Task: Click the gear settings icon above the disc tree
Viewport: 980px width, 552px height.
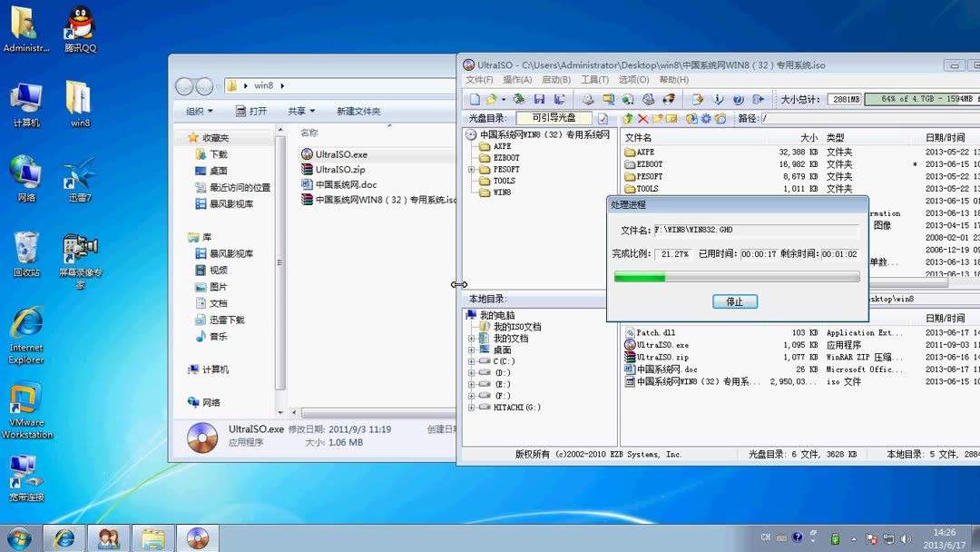Action: tap(706, 118)
